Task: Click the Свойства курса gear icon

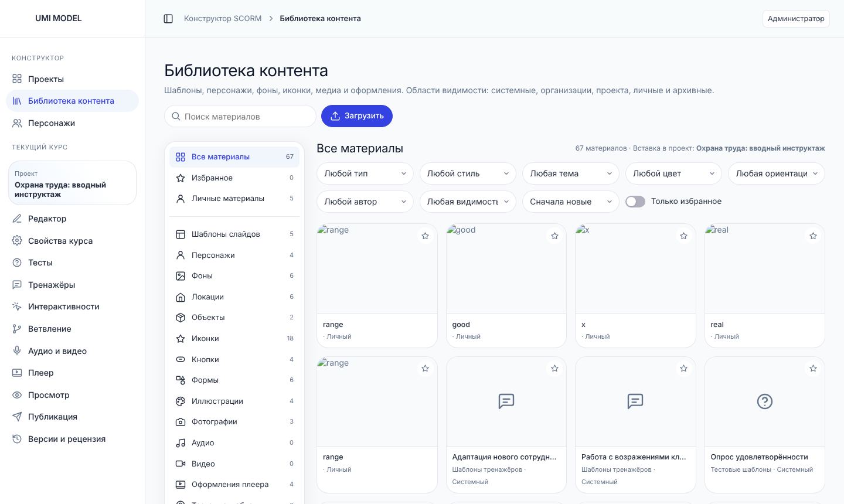Action: coord(17,241)
